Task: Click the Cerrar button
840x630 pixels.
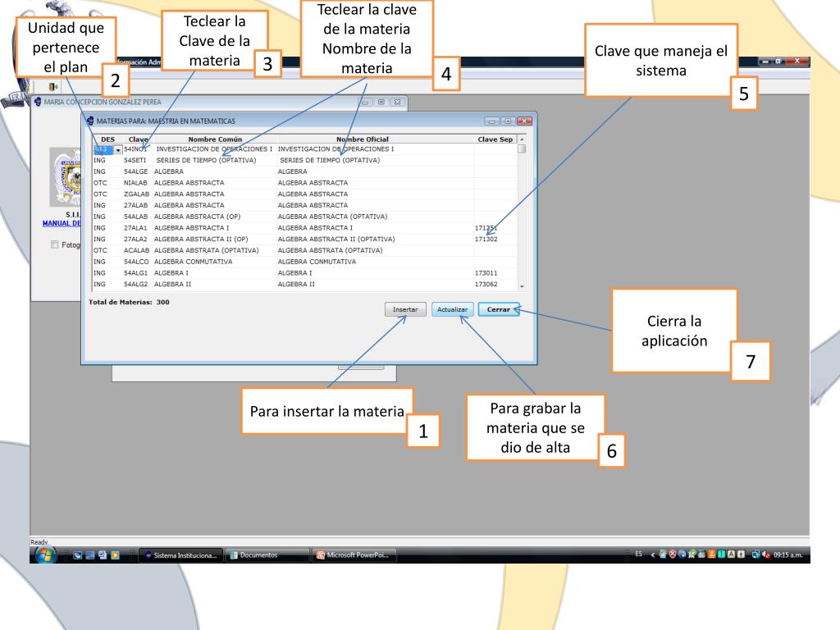Action: coord(498,310)
